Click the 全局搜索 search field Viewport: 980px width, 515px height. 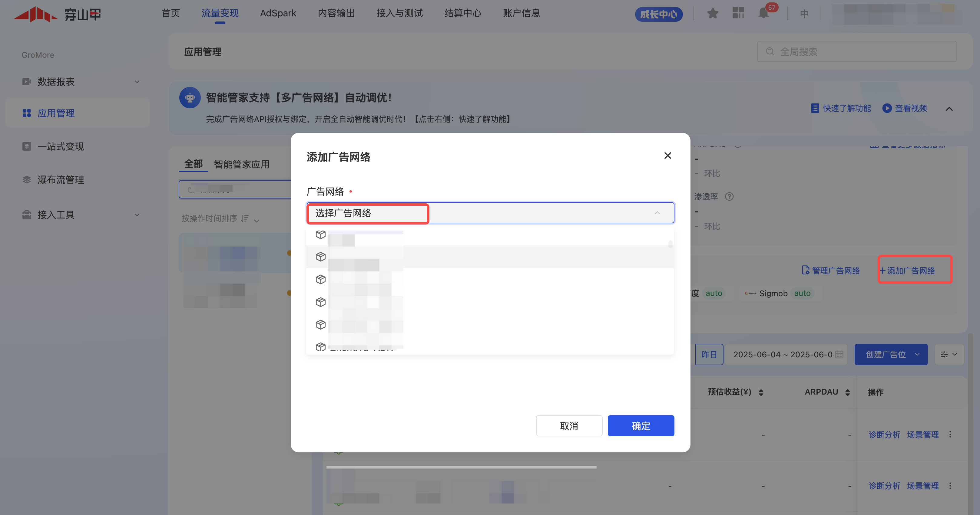[x=857, y=52]
